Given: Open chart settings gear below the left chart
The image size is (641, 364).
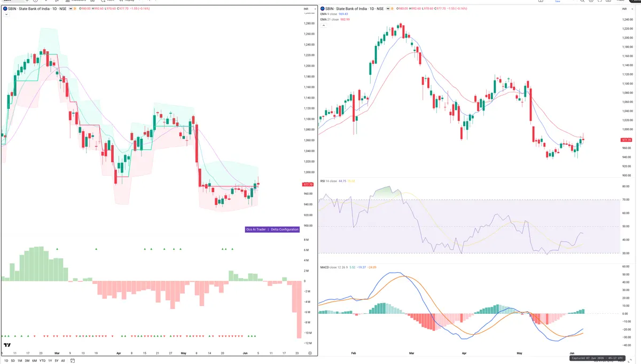Looking at the screenshot, I should [309, 354].
